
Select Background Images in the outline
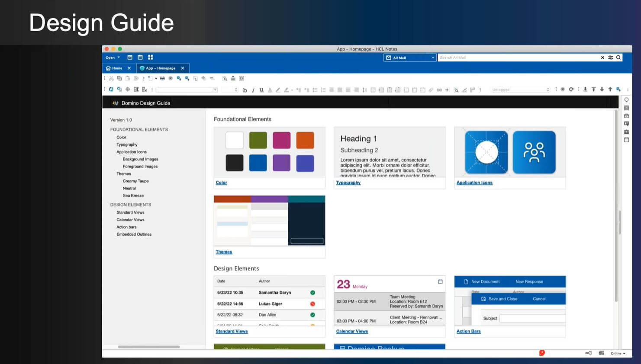pyautogui.click(x=140, y=159)
